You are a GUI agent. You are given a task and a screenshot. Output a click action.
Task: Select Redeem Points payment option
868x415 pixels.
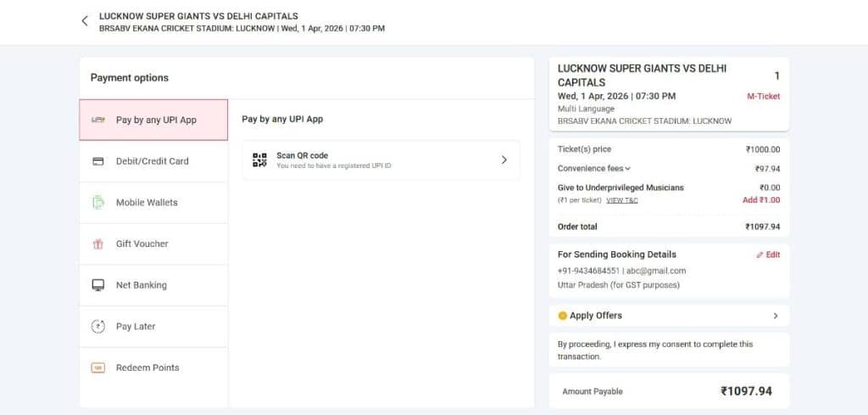click(x=153, y=368)
